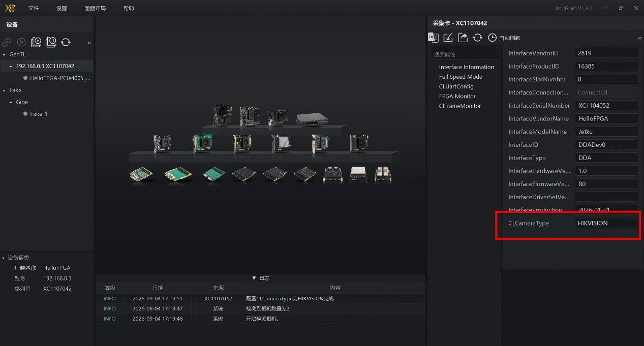
Task: Select FPGA Monitor category
Action: [457, 96]
